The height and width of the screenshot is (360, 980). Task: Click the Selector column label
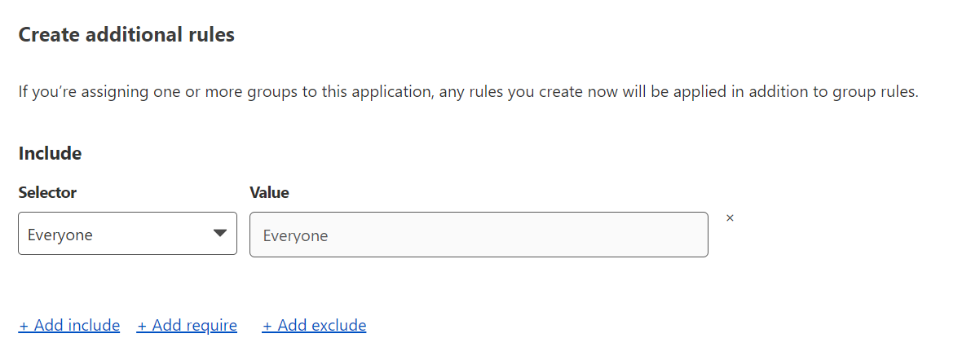[47, 193]
